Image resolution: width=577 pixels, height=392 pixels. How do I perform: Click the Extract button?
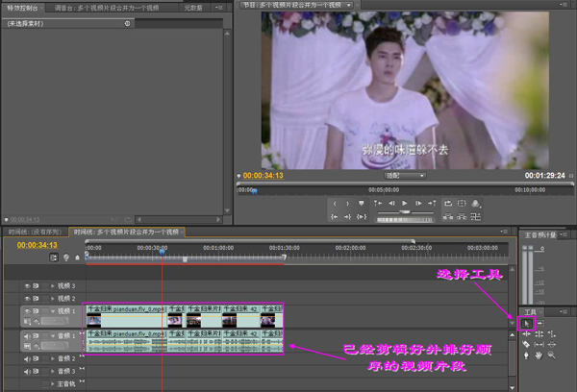(462, 217)
